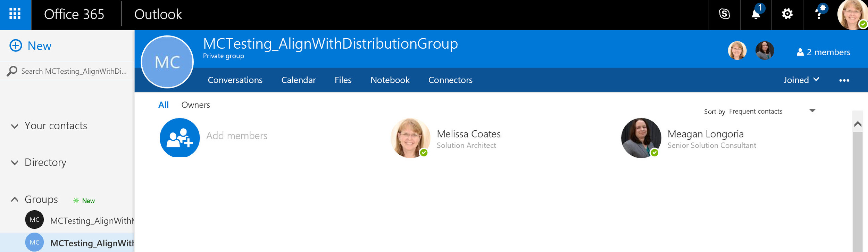Click the 2 members link
Screen dimensions: 868x252
828,52
